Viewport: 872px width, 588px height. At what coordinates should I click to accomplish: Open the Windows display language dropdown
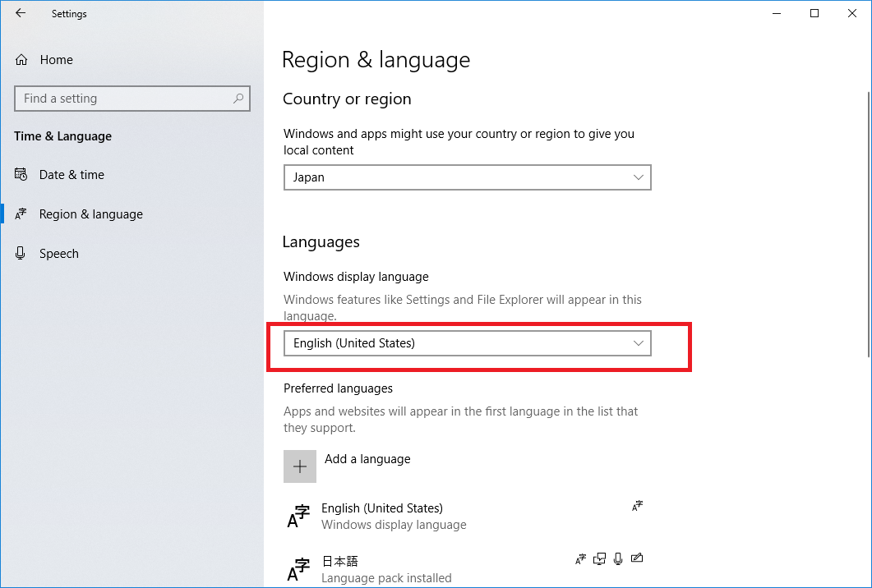point(467,343)
